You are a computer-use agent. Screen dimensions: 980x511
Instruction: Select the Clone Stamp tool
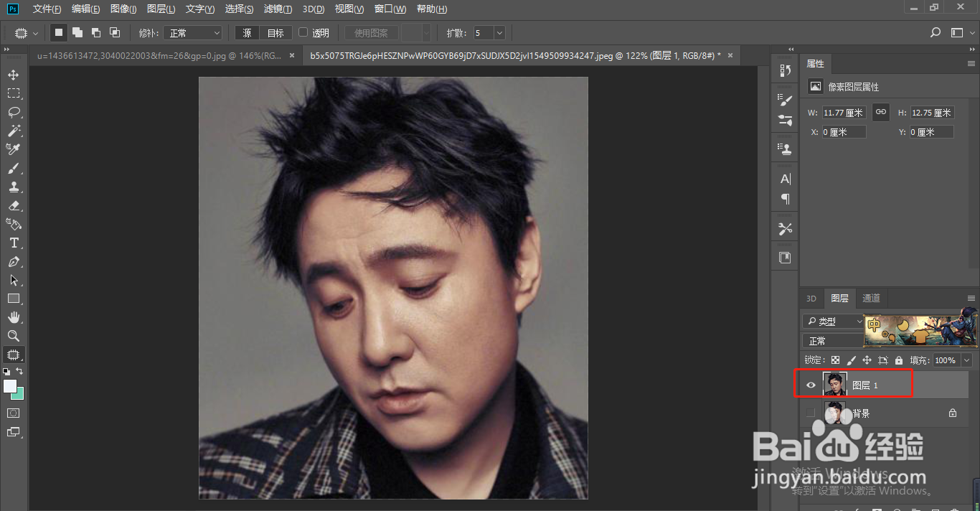(14, 187)
